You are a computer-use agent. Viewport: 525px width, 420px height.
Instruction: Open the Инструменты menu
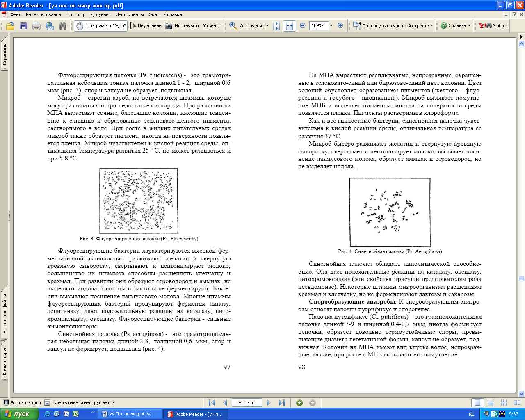(130, 14)
